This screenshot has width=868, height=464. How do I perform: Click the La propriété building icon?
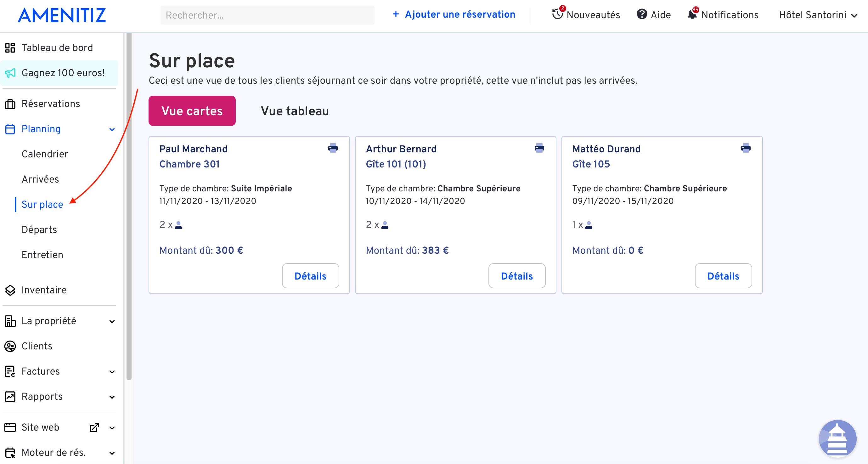coord(10,321)
